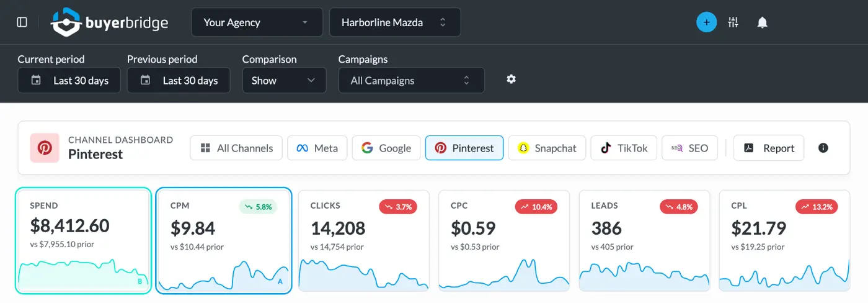Click the buyerbridge logo
This screenshot has height=303, width=868.
(109, 22)
